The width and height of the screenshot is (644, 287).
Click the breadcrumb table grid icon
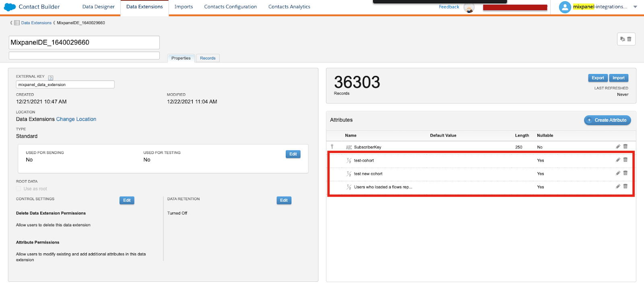click(x=17, y=23)
